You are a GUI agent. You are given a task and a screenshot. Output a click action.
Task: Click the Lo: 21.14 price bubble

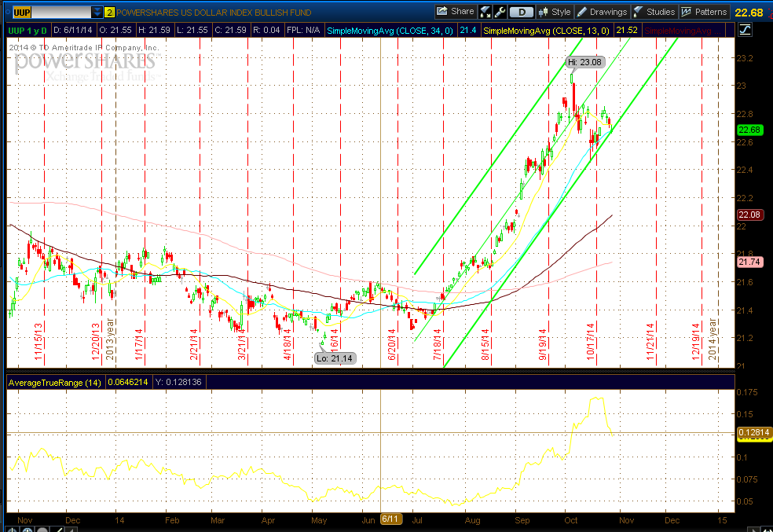(x=335, y=358)
